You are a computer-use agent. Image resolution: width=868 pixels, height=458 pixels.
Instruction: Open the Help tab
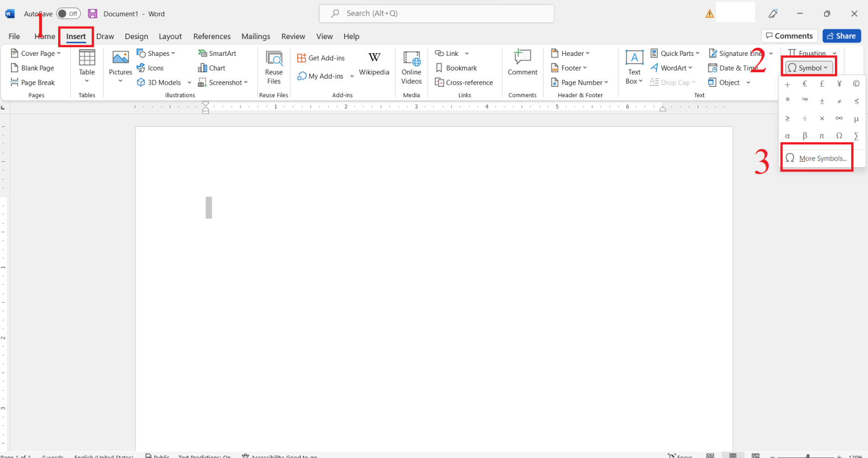[352, 36]
